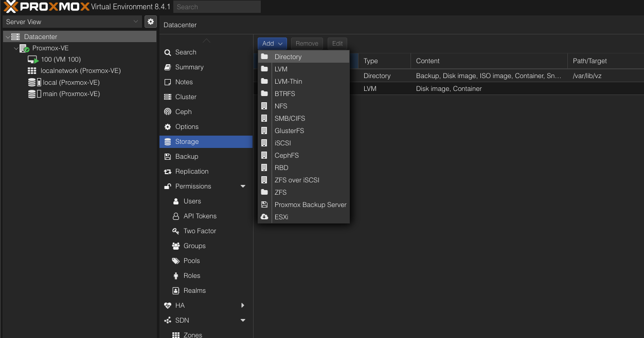Choose RBD storage type
The height and width of the screenshot is (338, 644).
point(303,167)
